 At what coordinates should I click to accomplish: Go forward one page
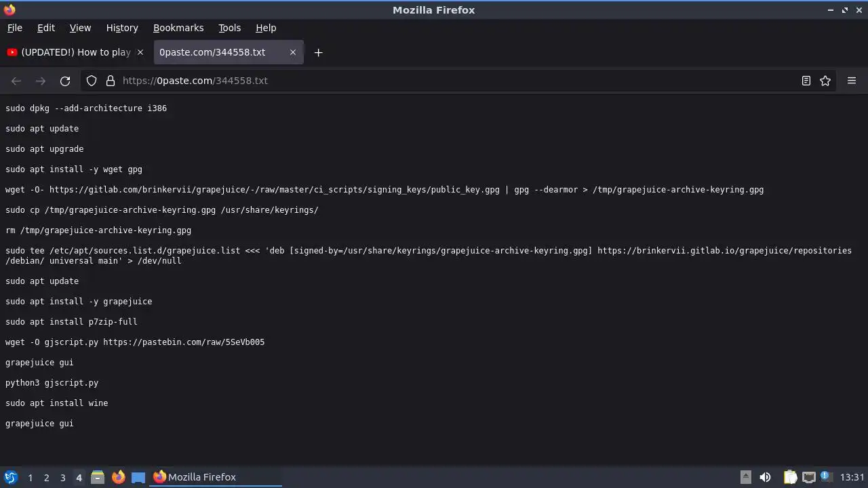point(41,81)
